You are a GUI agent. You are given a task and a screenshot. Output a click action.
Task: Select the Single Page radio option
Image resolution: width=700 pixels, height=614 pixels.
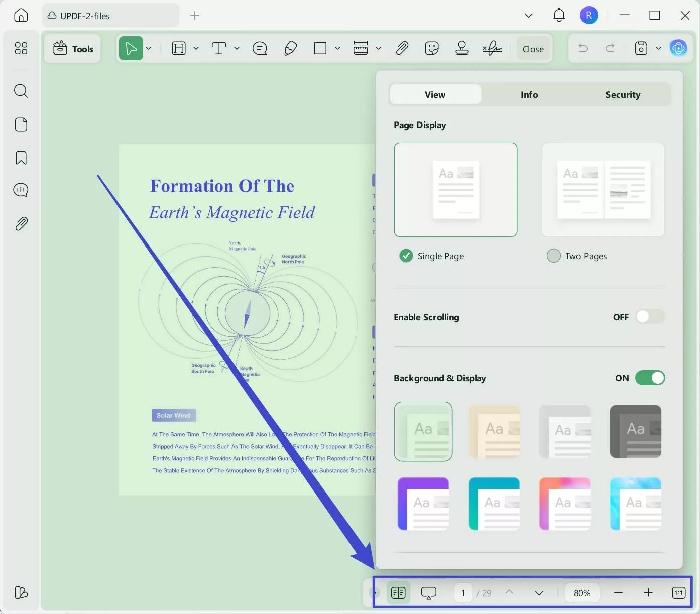click(x=406, y=256)
